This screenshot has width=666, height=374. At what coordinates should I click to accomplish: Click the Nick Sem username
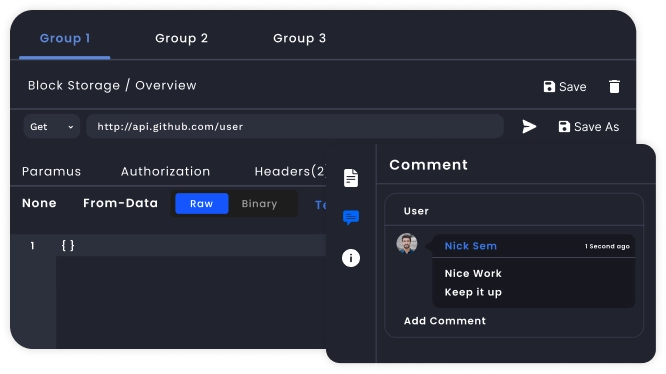tap(471, 246)
